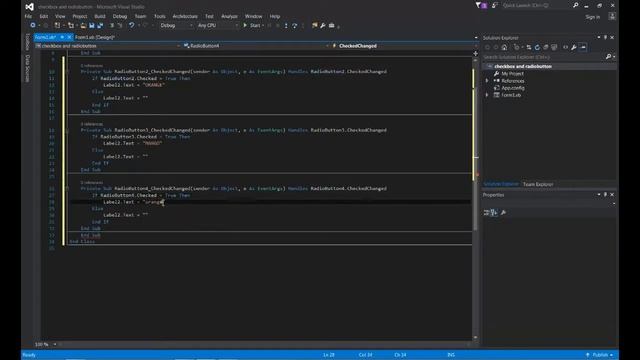Click the Visual Studio logo icon
The image size is (640, 360).
tap(29, 7)
